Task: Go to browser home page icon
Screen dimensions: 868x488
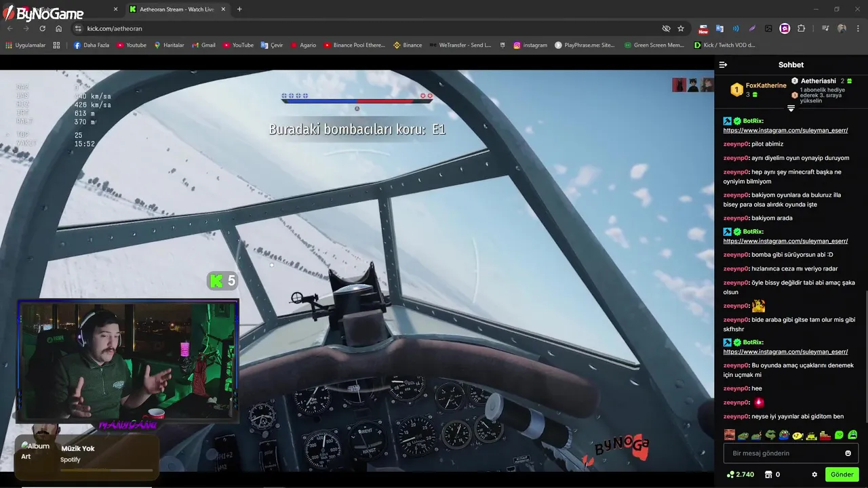Action: pos(58,28)
